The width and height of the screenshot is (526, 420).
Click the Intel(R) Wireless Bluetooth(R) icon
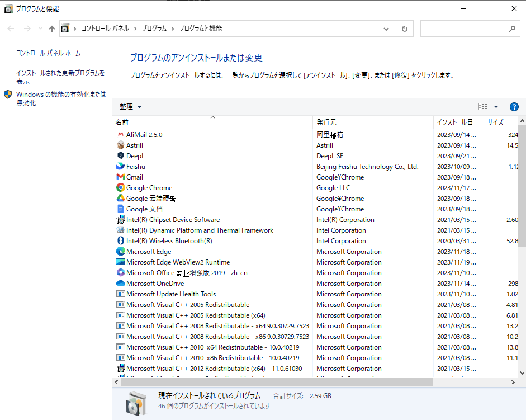[x=120, y=240]
